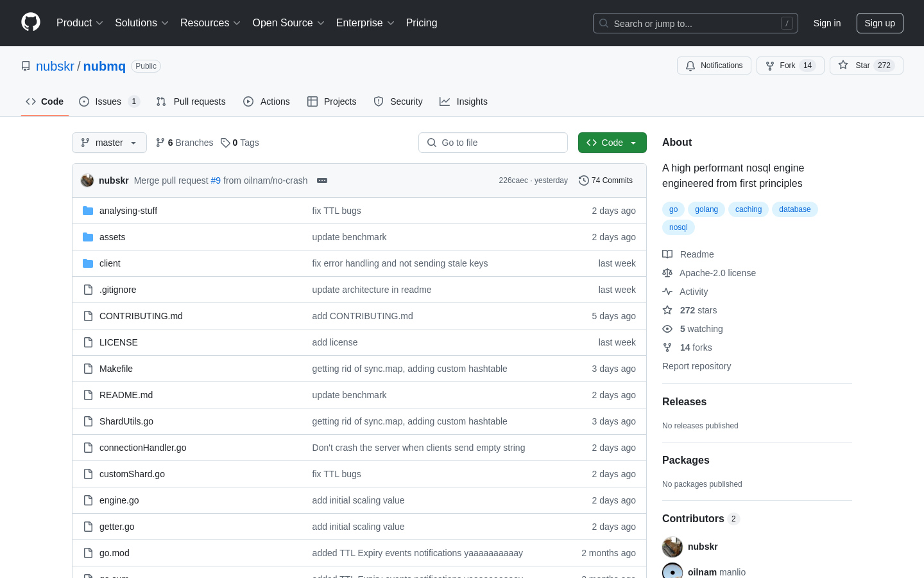This screenshot has height=578, width=924.
Task: Click the Sign up button
Action: [880, 23]
